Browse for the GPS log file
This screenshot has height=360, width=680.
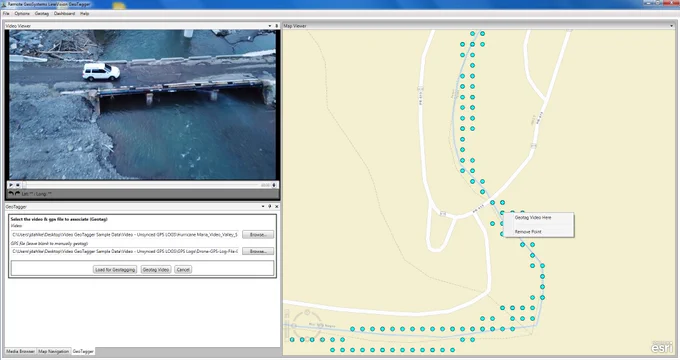point(258,251)
